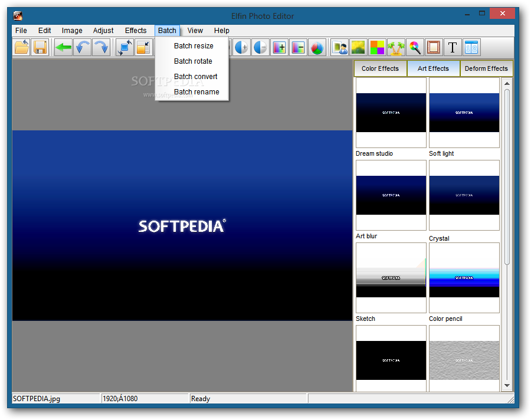Click the 1920×1080 dimensions in status bar
This screenshot has height=420, width=531.
(x=120, y=399)
